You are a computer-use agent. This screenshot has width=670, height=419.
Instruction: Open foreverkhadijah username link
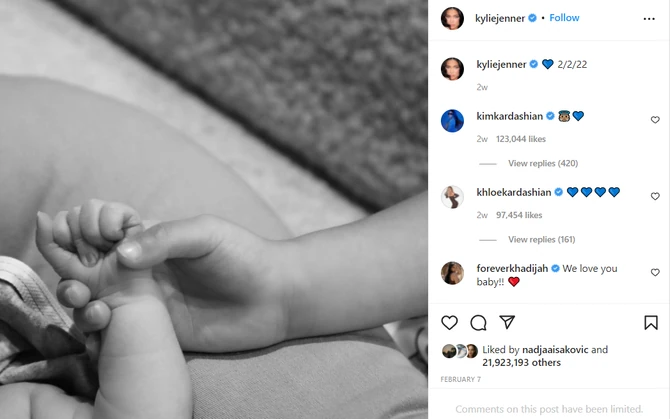click(512, 268)
